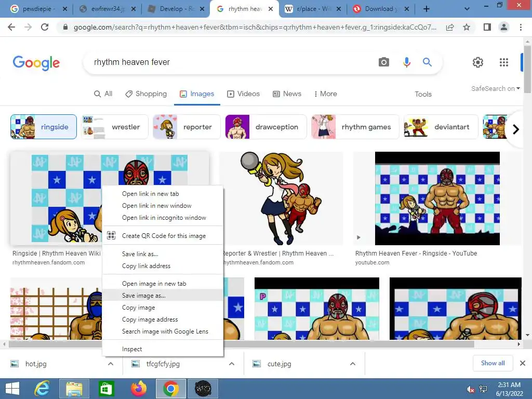Launch Firefox from taskbar
532x399 pixels.
139,389
